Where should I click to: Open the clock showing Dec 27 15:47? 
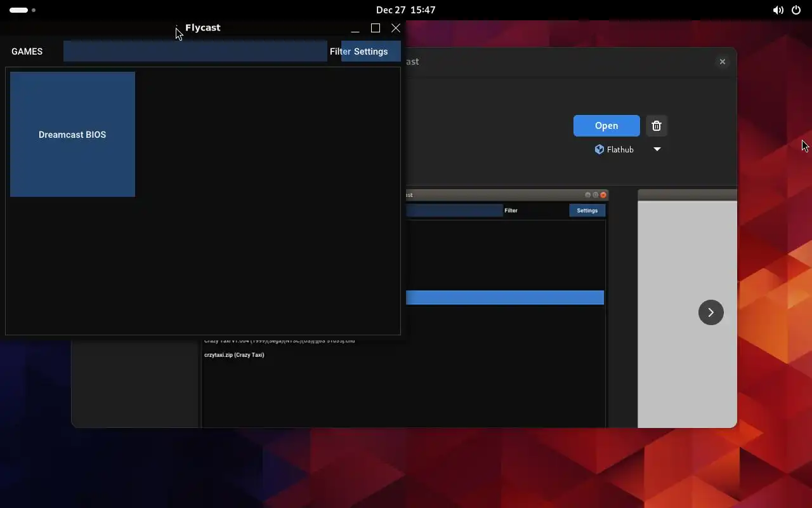point(406,10)
